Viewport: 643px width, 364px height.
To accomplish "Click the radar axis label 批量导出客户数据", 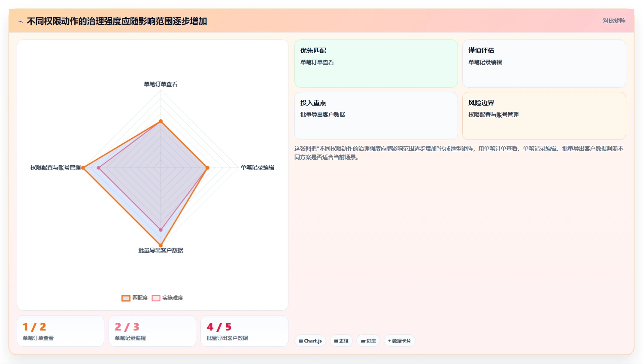I will click(x=161, y=250).
